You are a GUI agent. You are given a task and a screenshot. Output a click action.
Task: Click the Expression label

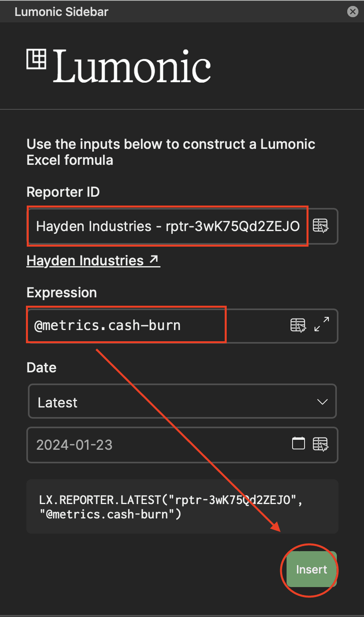click(61, 293)
